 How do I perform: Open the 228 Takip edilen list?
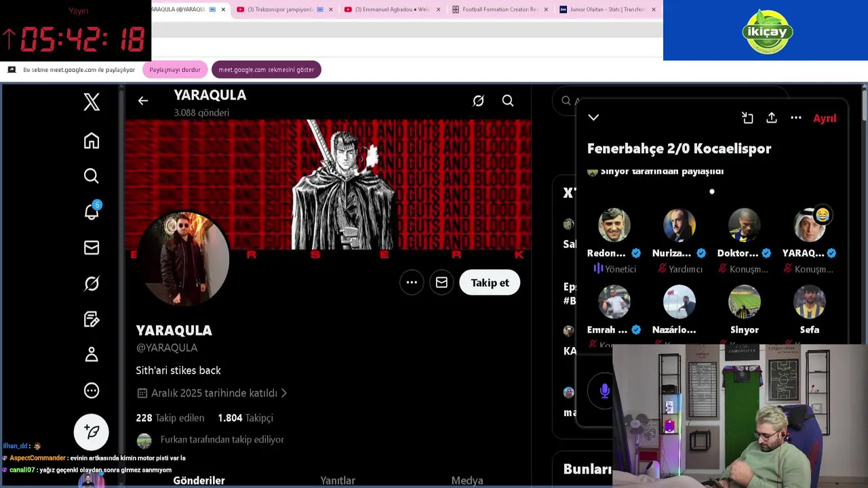(x=170, y=418)
